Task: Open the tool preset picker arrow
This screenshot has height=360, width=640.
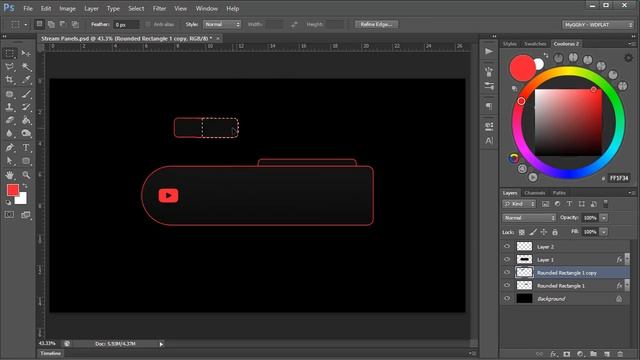Action: [26, 25]
